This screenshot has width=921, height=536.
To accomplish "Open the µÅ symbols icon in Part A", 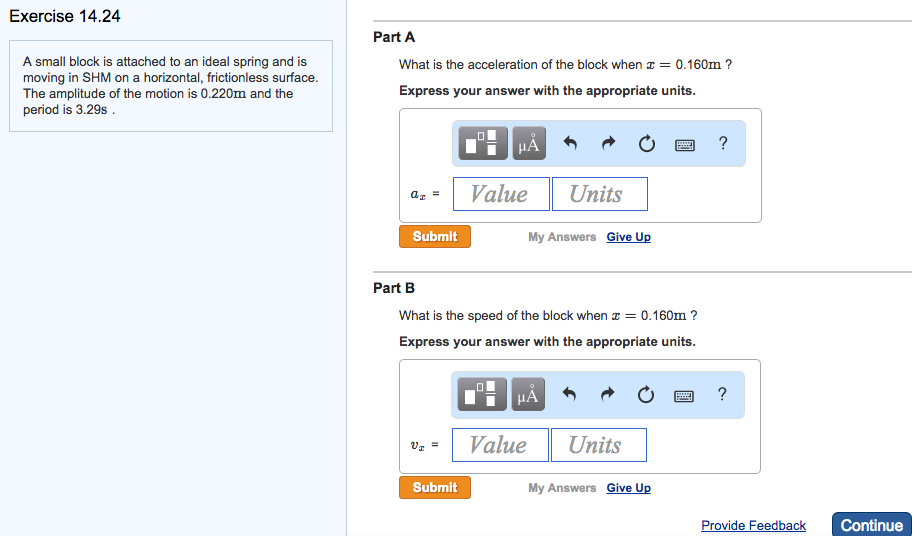I will click(x=529, y=144).
